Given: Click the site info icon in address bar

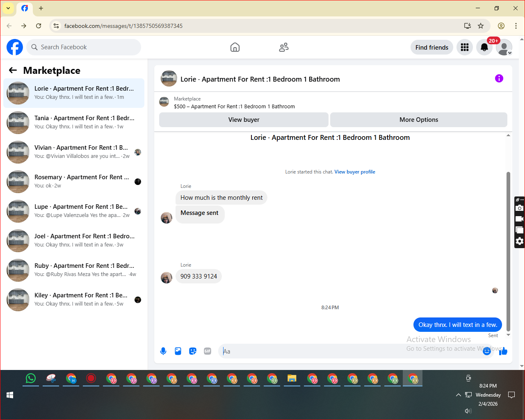Looking at the screenshot, I should 56,26.
